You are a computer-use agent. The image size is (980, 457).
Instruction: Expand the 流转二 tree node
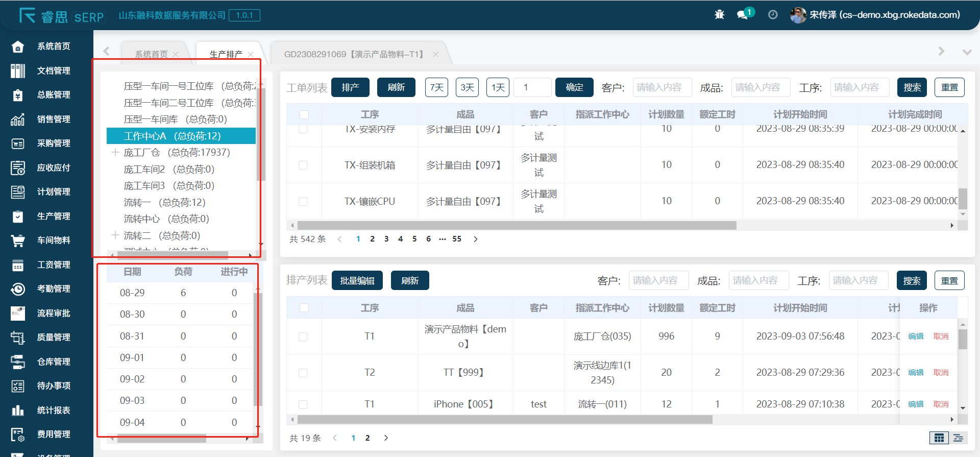(115, 235)
